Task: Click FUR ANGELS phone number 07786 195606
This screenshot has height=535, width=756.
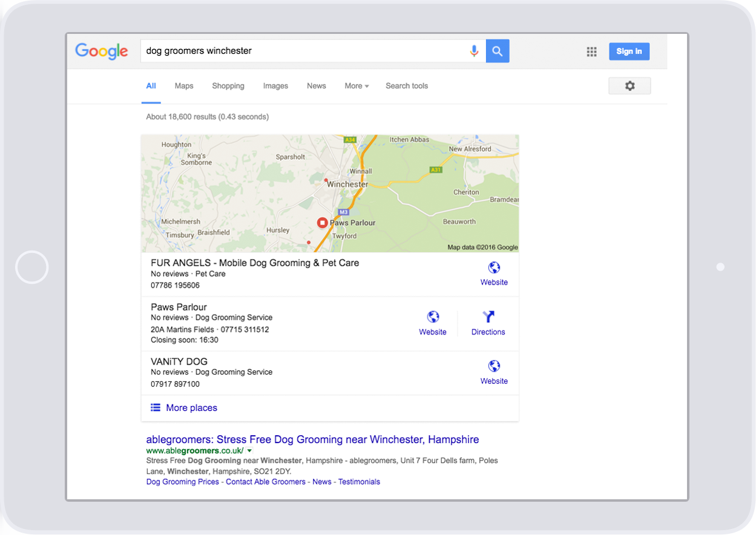Action: point(175,285)
